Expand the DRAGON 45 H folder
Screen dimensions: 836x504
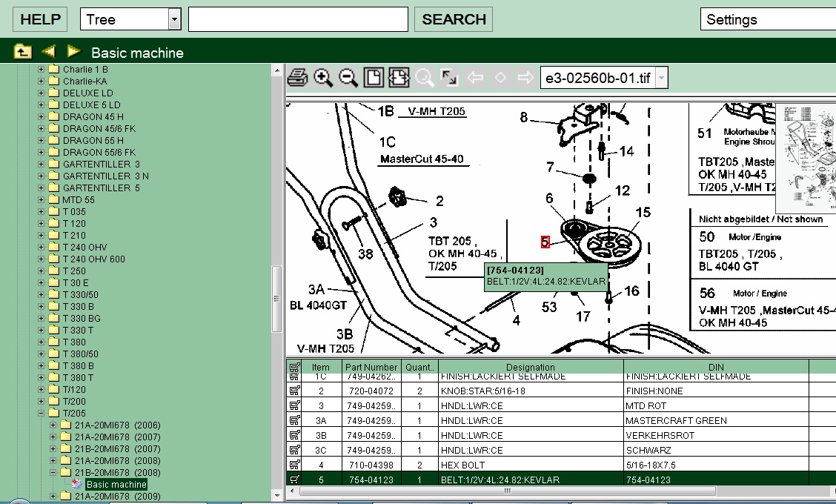pyautogui.click(x=41, y=117)
